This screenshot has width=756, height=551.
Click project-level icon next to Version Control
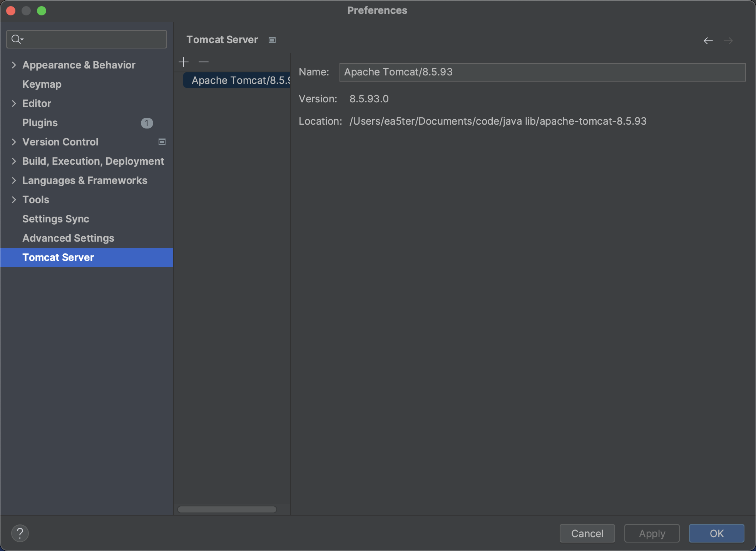point(162,142)
